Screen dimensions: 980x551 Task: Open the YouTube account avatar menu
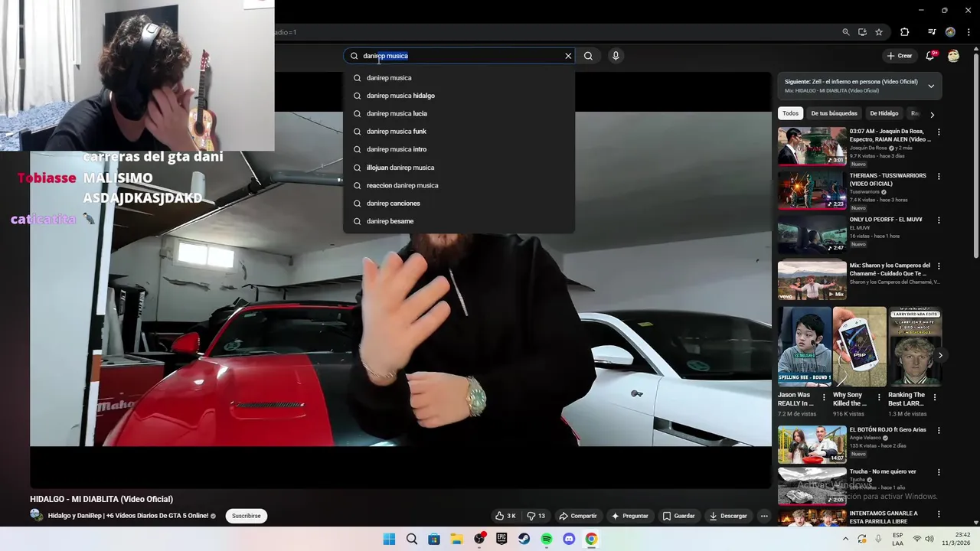coord(953,56)
